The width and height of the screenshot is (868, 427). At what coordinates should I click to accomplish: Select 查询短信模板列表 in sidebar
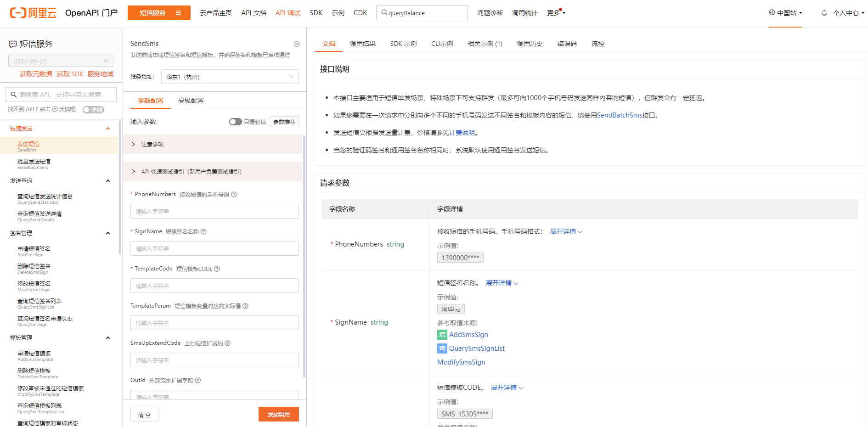coord(59,408)
